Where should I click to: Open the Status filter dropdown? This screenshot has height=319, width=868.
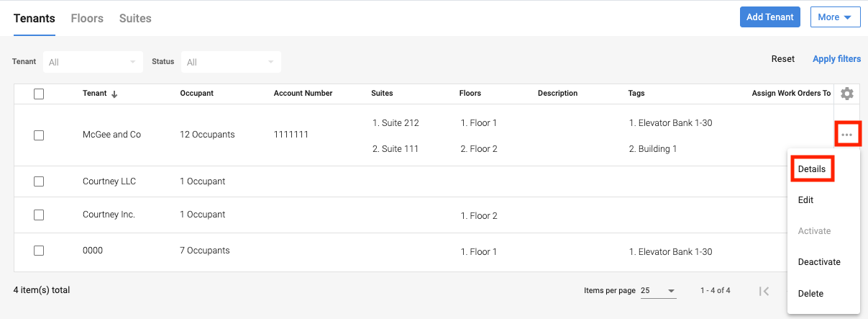[x=231, y=62]
